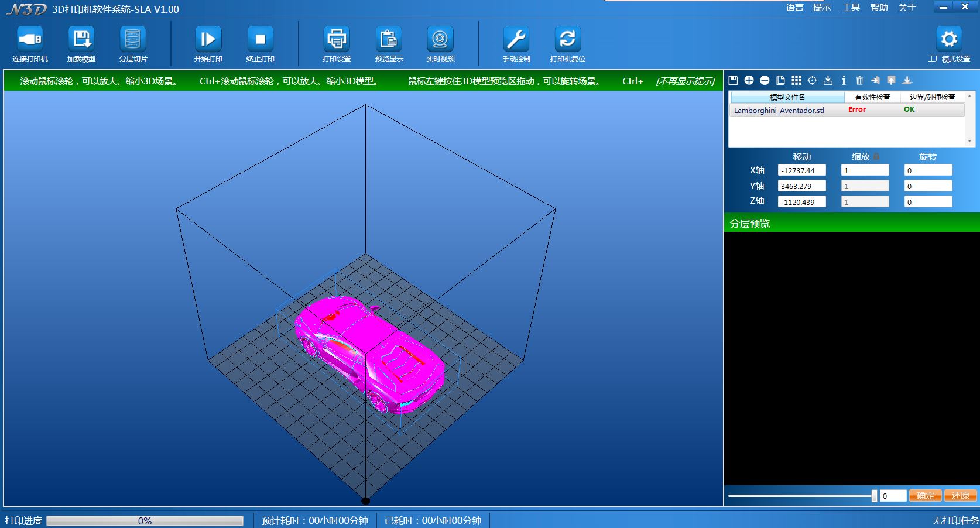
Task: Click model list scrollbar up arrow
Action: pos(969,96)
